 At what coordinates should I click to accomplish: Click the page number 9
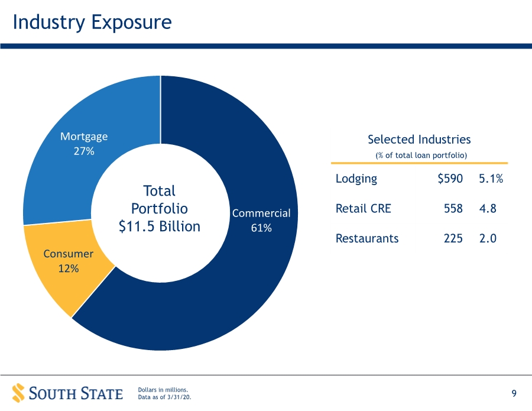514,393
